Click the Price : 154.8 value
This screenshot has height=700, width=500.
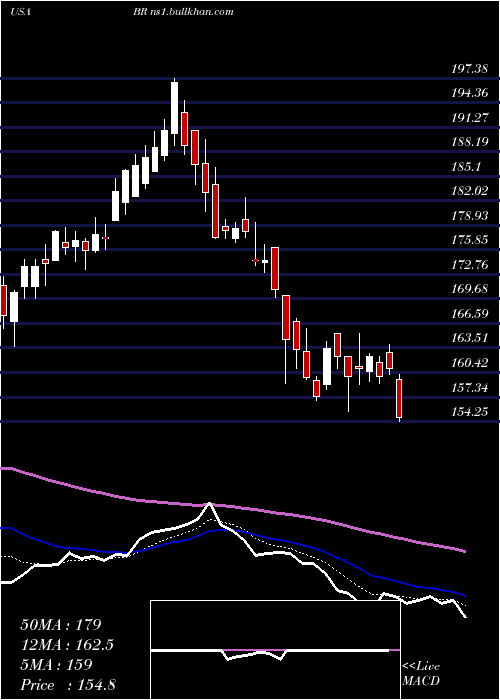coord(68,684)
